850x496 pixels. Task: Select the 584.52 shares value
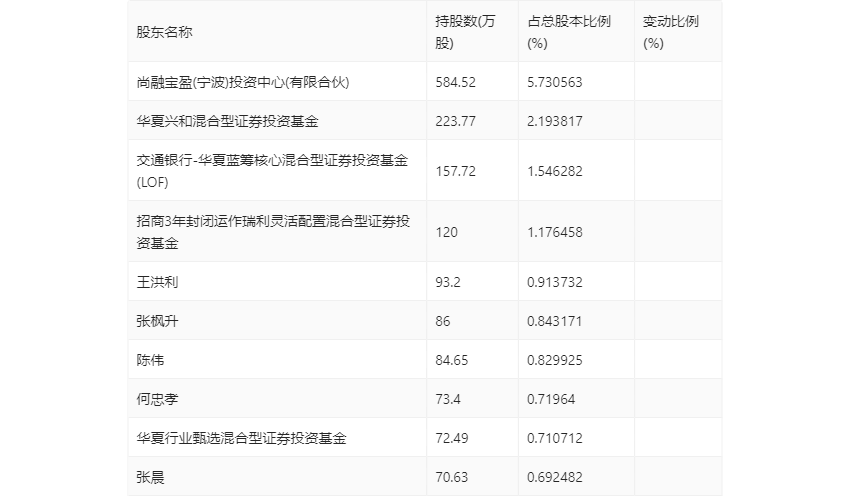click(x=455, y=82)
